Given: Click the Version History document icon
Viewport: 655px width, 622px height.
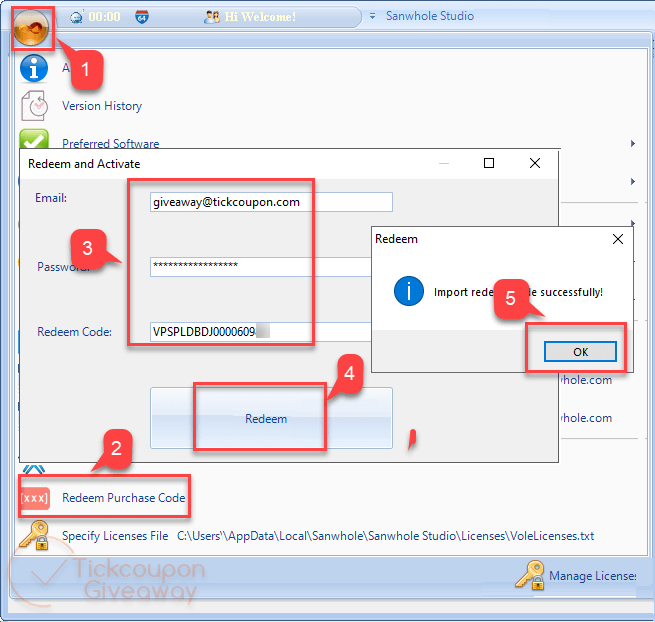Looking at the screenshot, I should click(34, 106).
